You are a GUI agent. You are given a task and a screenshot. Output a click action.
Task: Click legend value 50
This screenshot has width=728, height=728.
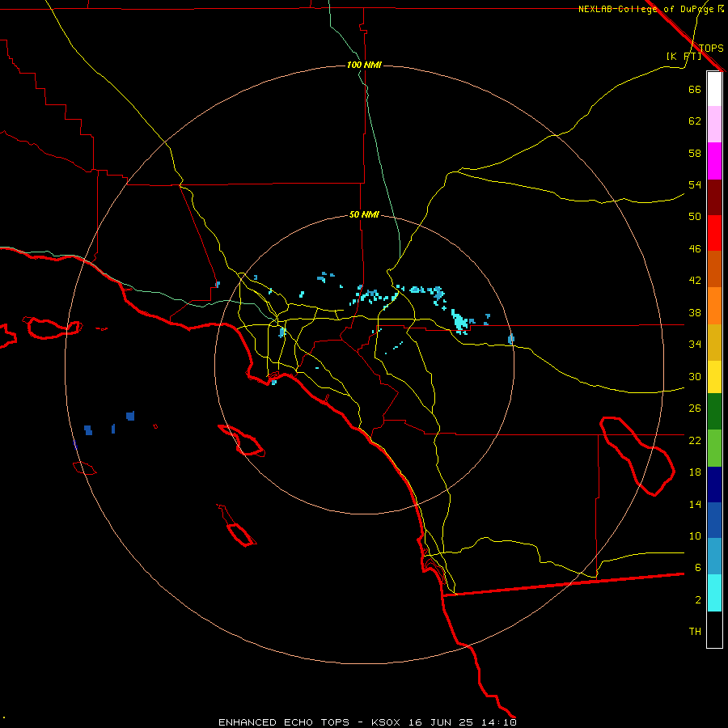pyautogui.click(x=695, y=216)
